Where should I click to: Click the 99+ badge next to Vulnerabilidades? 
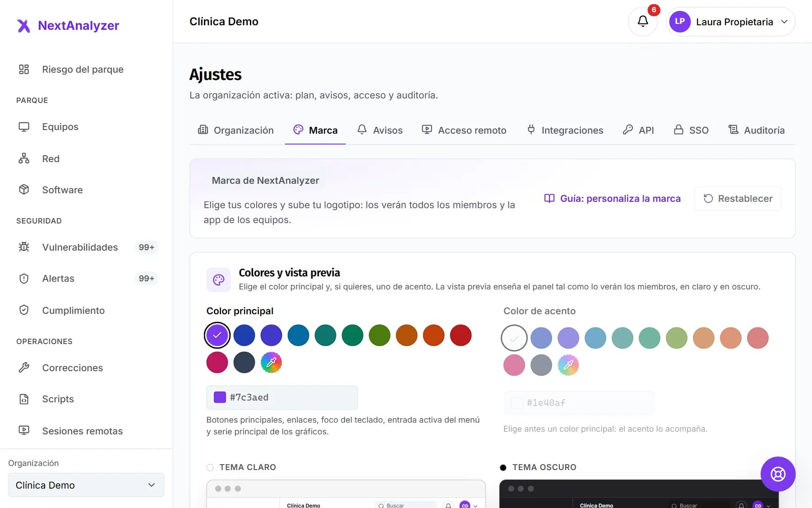click(x=146, y=247)
